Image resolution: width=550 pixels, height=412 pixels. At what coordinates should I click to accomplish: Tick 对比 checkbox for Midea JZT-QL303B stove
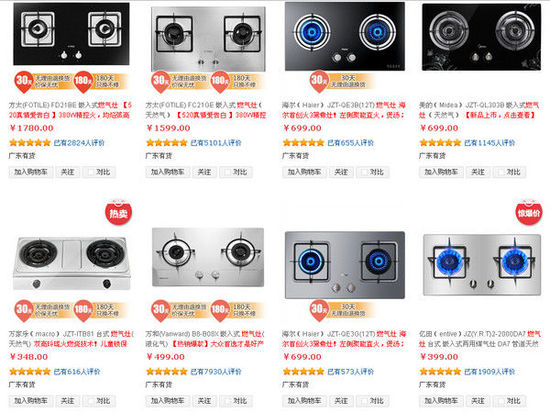[502, 172]
